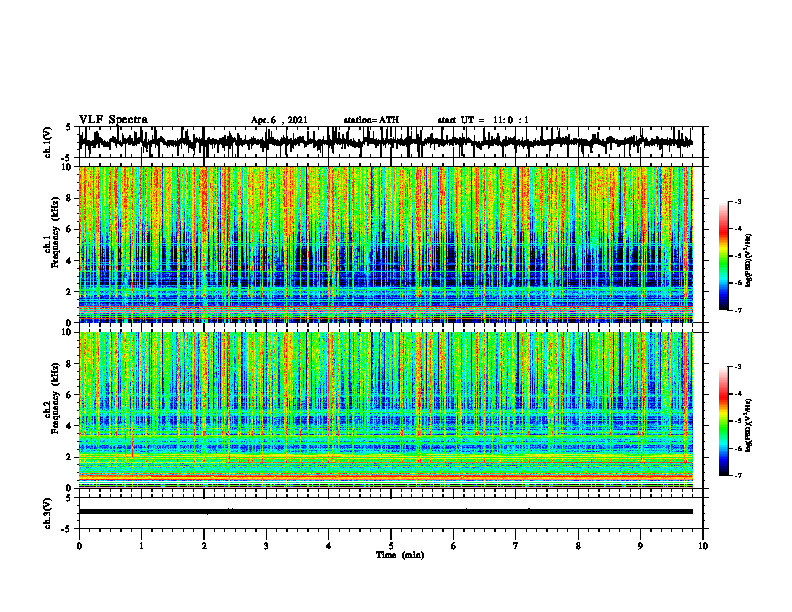Click time axis tick label "10"
Image resolution: width=792 pixels, height=612 pixels.
[x=703, y=546]
